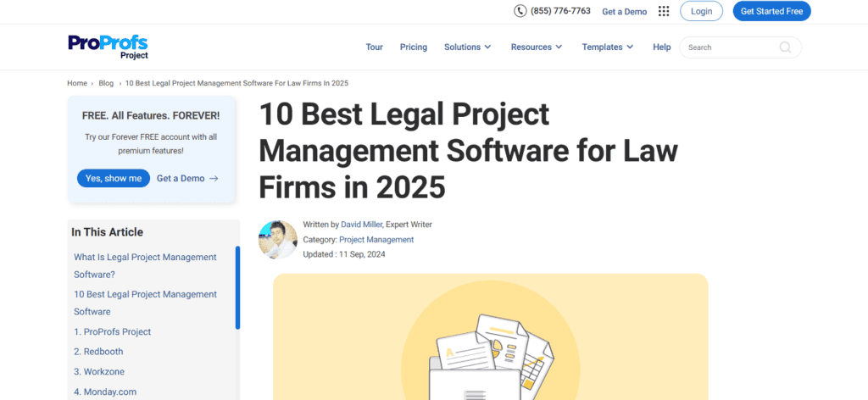868x400 pixels.
Task: Click the Login button
Action: 701,11
